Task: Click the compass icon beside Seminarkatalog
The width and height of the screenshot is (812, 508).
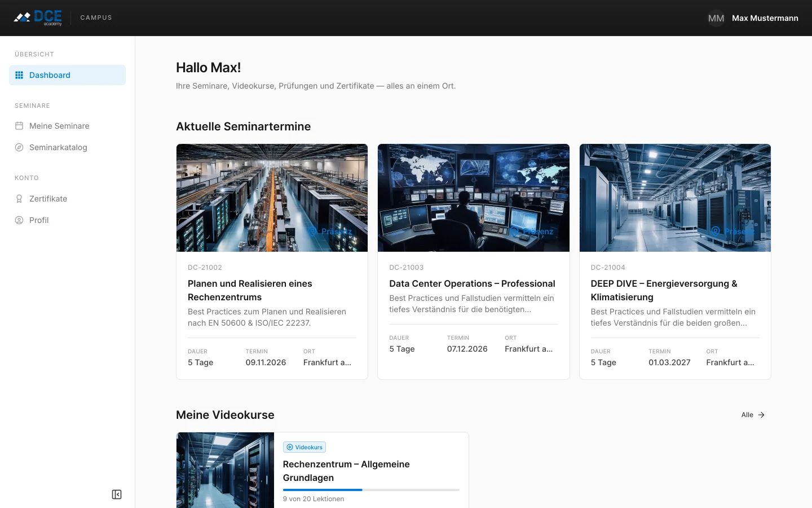Action: pos(19,147)
